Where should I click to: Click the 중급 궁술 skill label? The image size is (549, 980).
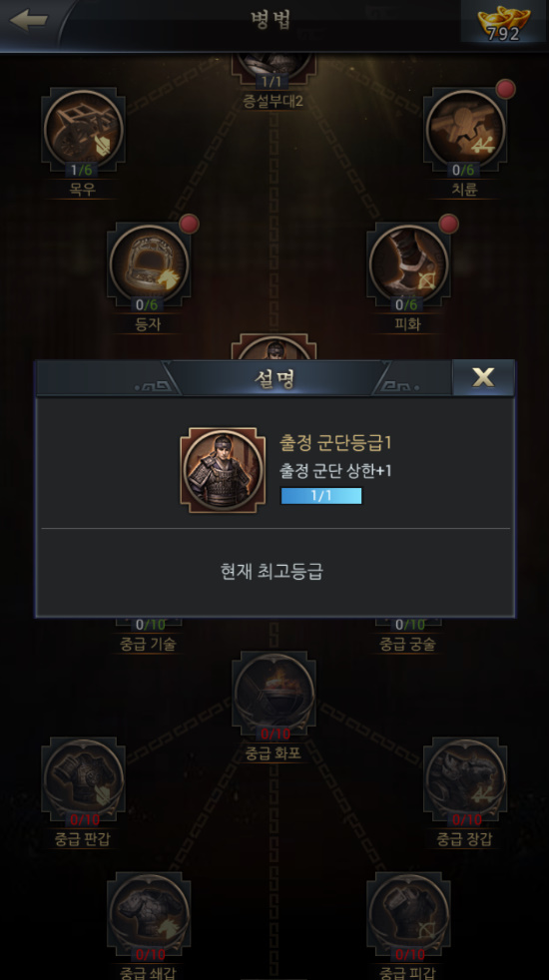pyautogui.click(x=407, y=644)
